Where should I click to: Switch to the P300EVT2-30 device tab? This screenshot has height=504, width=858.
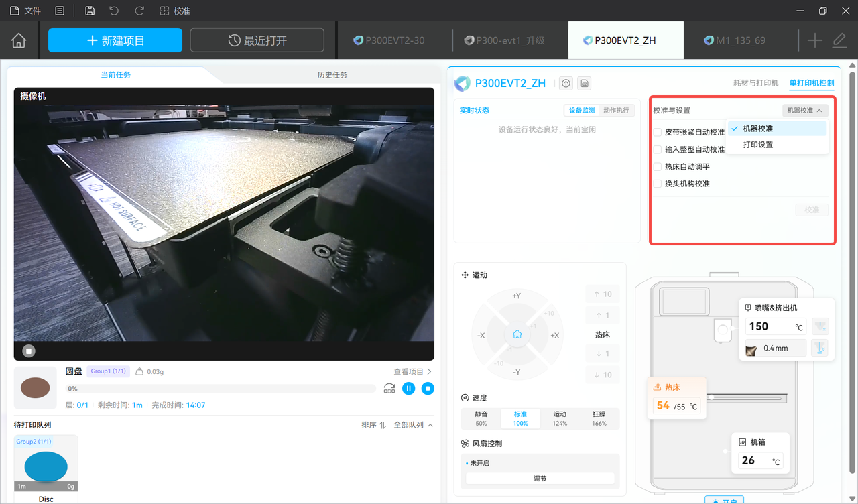click(395, 40)
